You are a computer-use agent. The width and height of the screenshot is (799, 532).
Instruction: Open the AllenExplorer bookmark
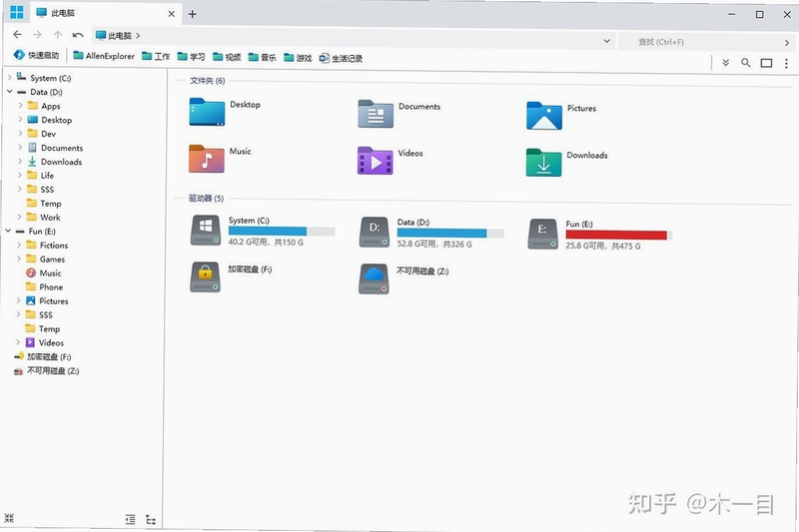(104, 56)
